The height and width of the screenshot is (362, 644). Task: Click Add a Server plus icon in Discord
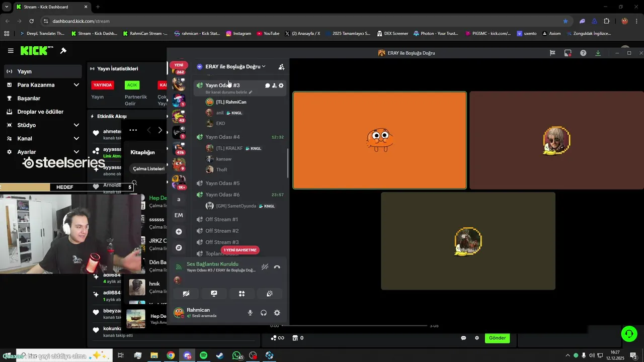point(179,232)
